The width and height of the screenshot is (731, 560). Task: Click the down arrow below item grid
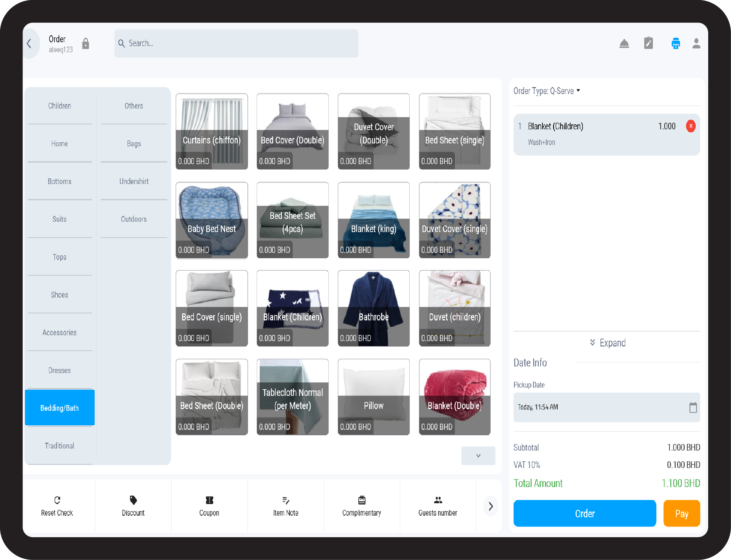point(478,456)
